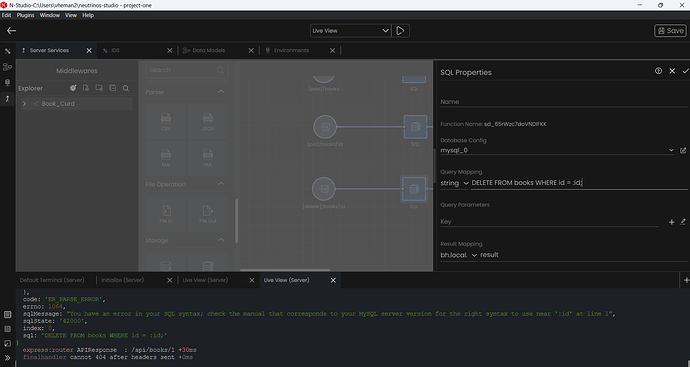
Task: Collapse the Storage section
Action: (x=221, y=240)
